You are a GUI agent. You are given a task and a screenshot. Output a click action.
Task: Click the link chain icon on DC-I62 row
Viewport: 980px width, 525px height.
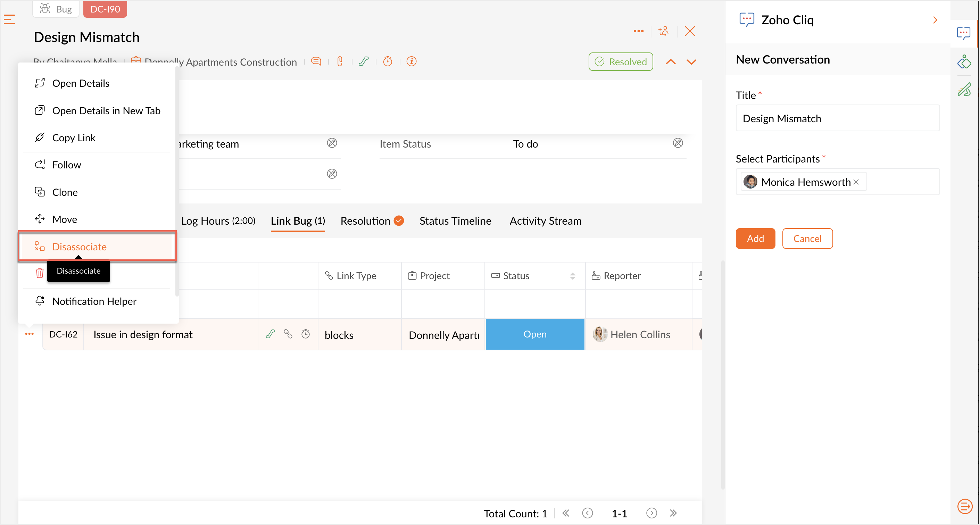(x=288, y=334)
